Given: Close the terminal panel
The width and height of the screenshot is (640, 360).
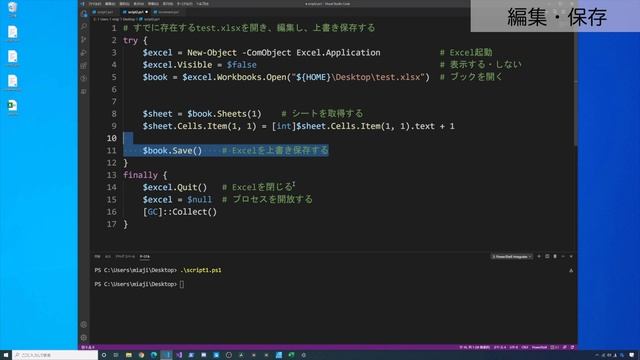Looking at the screenshot, I should coord(571,256).
